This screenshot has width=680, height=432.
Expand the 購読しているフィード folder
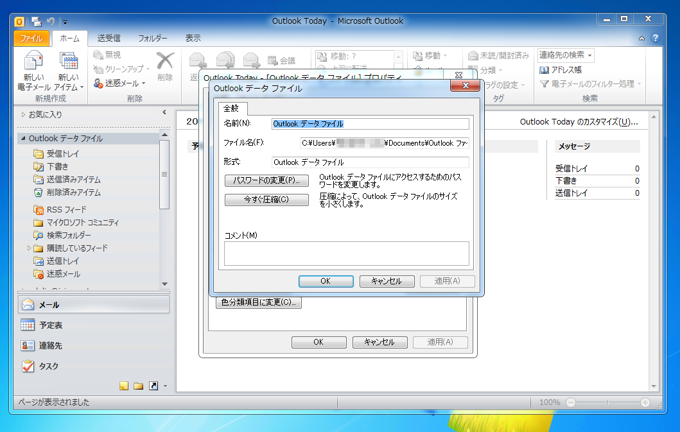tap(29, 248)
